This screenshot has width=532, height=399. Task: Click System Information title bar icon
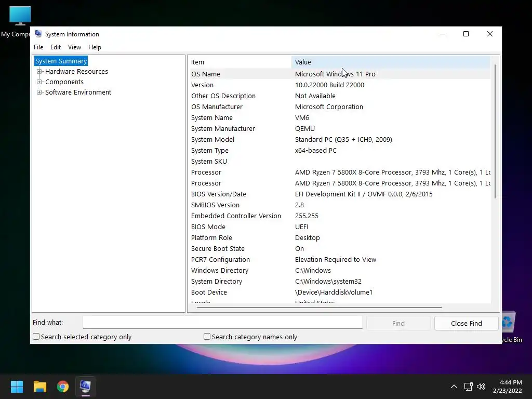pos(38,34)
